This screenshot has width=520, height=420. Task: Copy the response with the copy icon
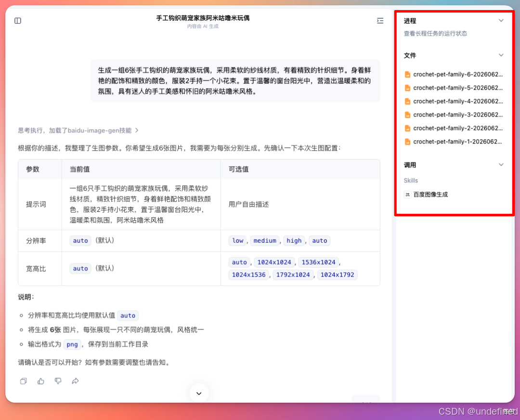pyautogui.click(x=24, y=381)
